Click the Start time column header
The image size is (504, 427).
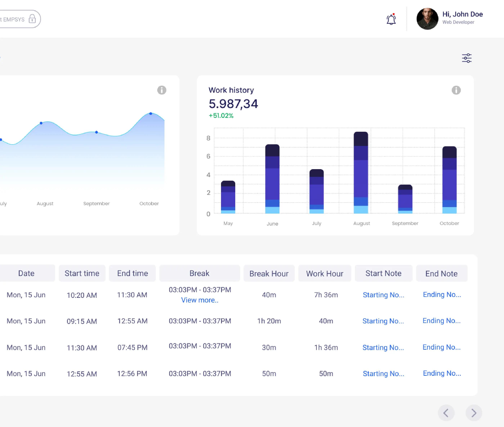[x=82, y=273]
